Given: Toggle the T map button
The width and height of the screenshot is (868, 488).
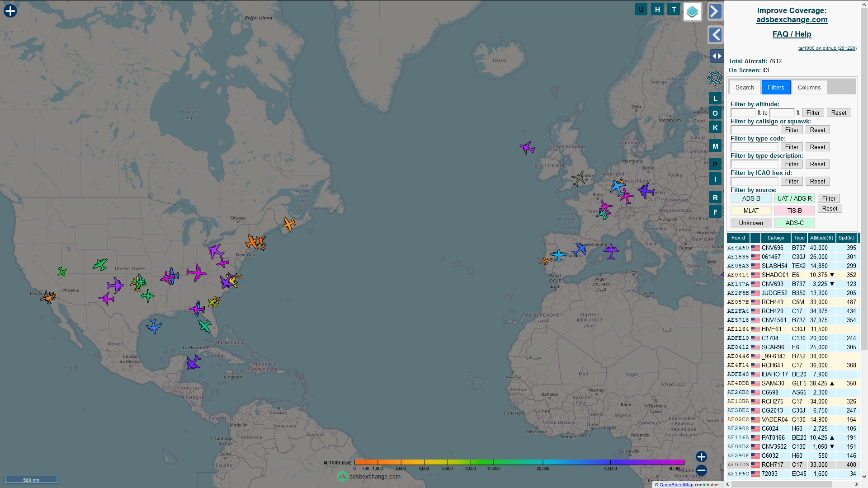Looking at the screenshot, I should coord(674,9).
